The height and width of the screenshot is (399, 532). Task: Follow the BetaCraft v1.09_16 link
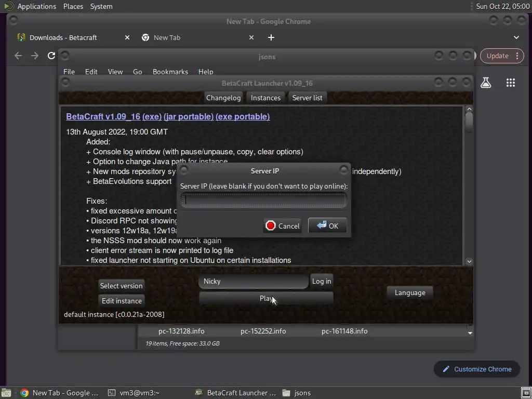click(103, 117)
